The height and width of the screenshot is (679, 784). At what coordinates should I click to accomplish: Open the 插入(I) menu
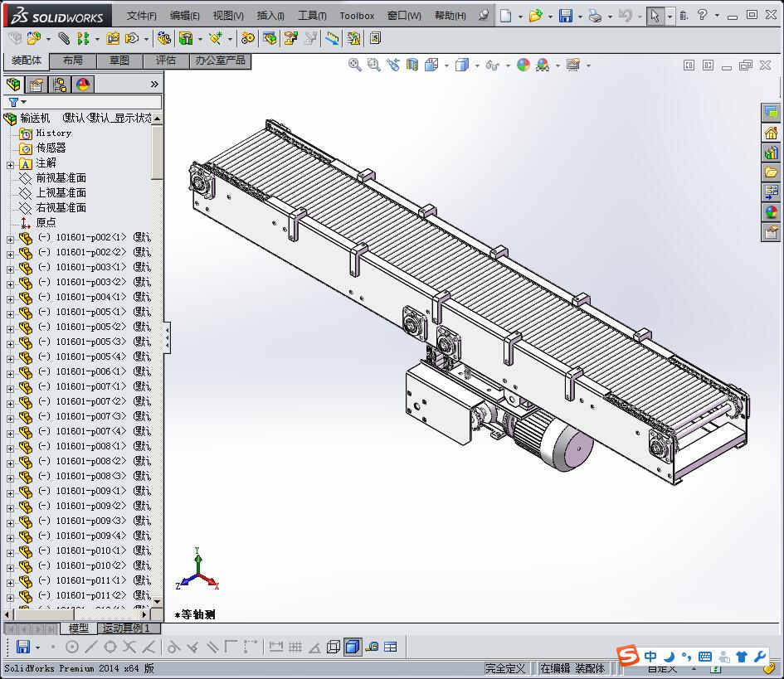coord(270,16)
